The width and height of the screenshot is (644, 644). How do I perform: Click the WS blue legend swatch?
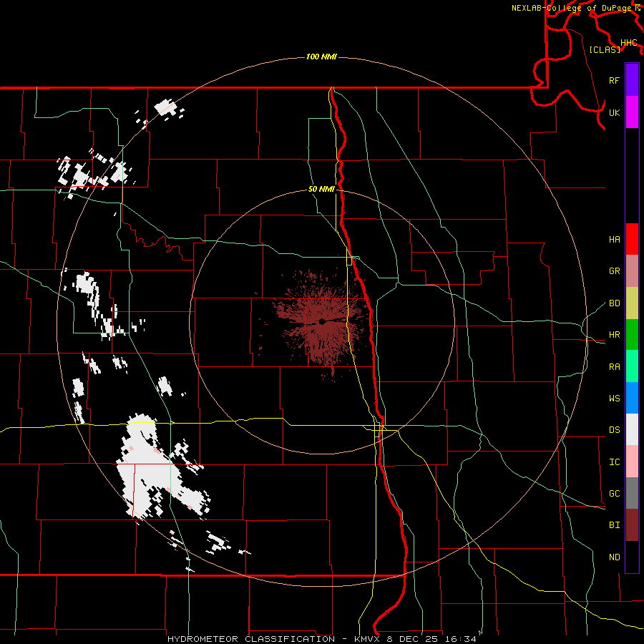click(x=632, y=398)
